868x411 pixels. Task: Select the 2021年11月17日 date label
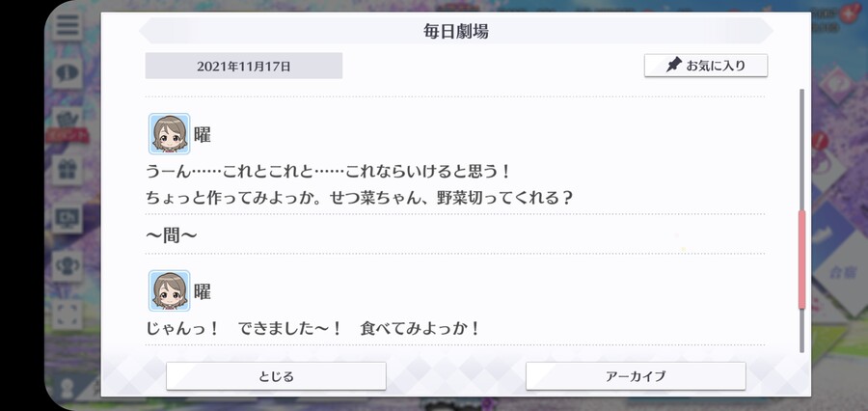(244, 66)
